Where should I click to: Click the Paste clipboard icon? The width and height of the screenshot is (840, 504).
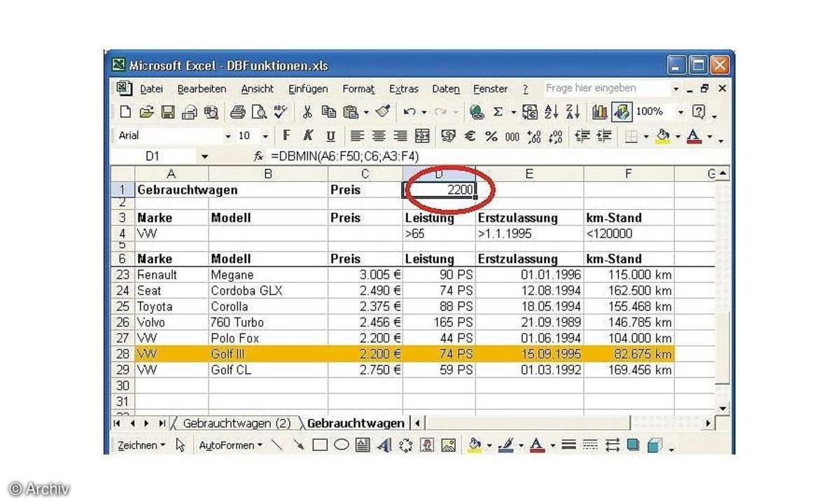(x=350, y=112)
